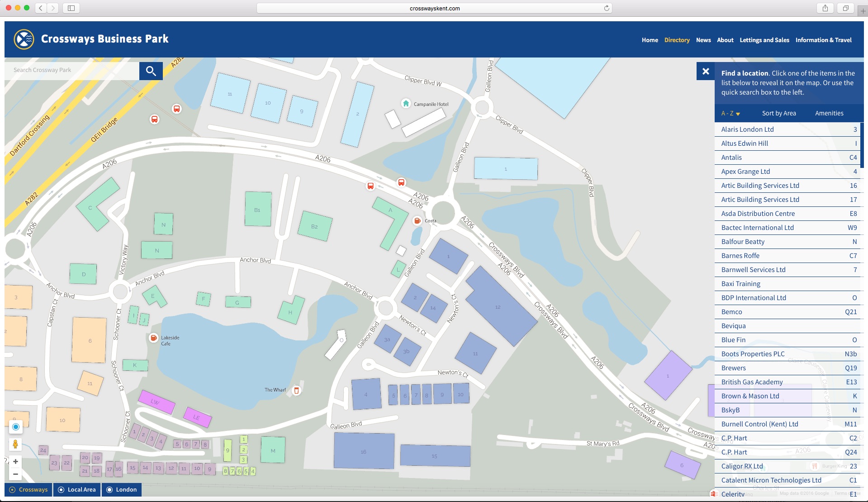
Task: Switch to the London view
Action: (x=121, y=489)
